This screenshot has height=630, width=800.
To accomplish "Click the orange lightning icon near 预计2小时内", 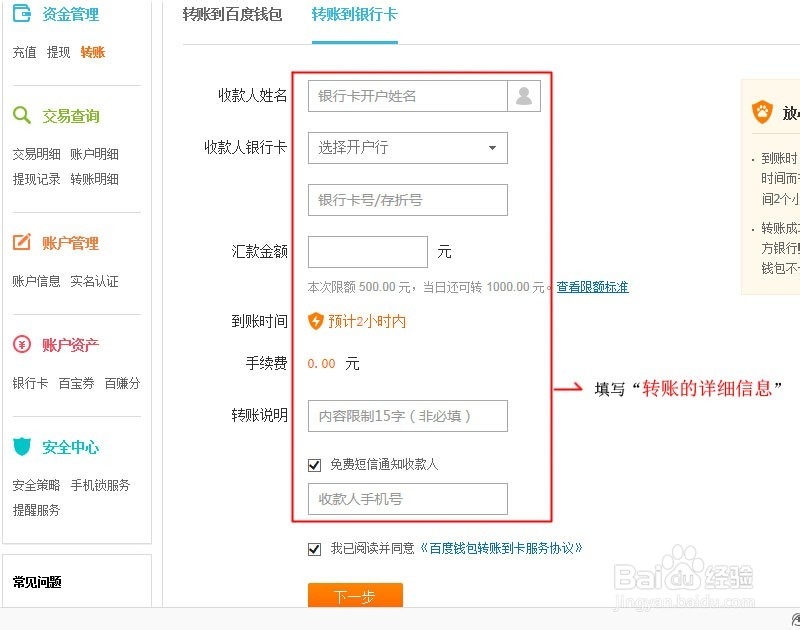I will (x=315, y=321).
